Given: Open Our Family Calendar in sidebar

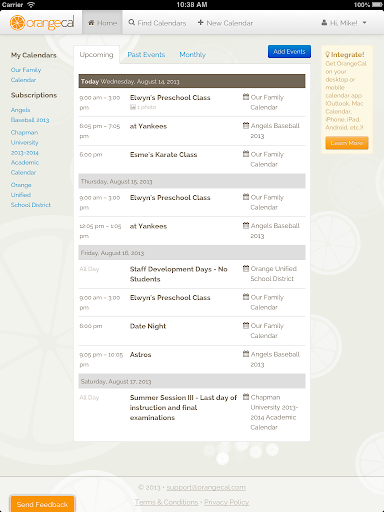Looking at the screenshot, I should point(26,75).
